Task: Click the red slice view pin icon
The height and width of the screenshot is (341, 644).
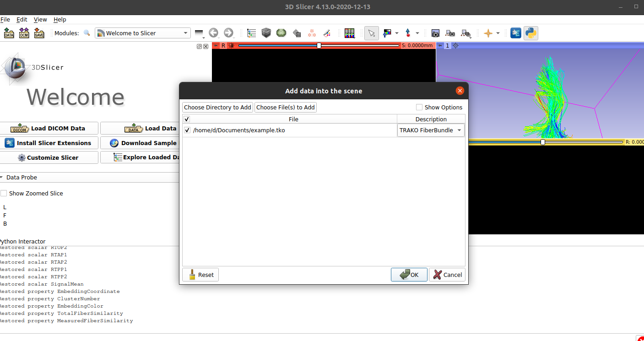Action: 216,45
